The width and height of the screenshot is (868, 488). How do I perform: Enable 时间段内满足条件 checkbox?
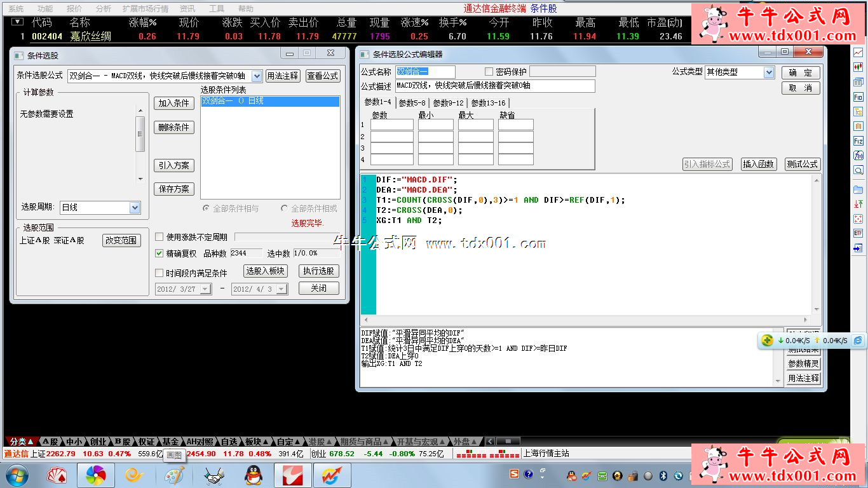(x=159, y=273)
